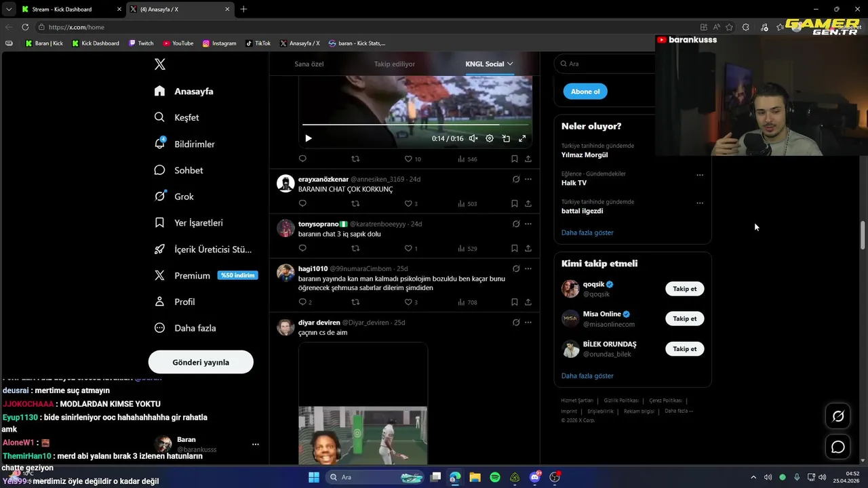Open the floating Grok button
Image resolution: width=868 pixels, height=488 pixels.
[838, 416]
